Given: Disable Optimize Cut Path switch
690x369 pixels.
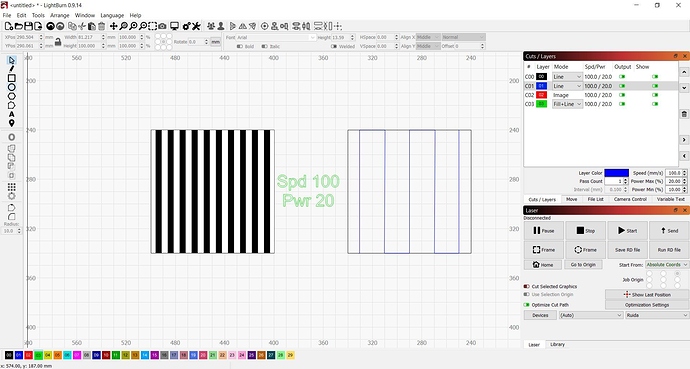Looking at the screenshot, I should (x=526, y=305).
